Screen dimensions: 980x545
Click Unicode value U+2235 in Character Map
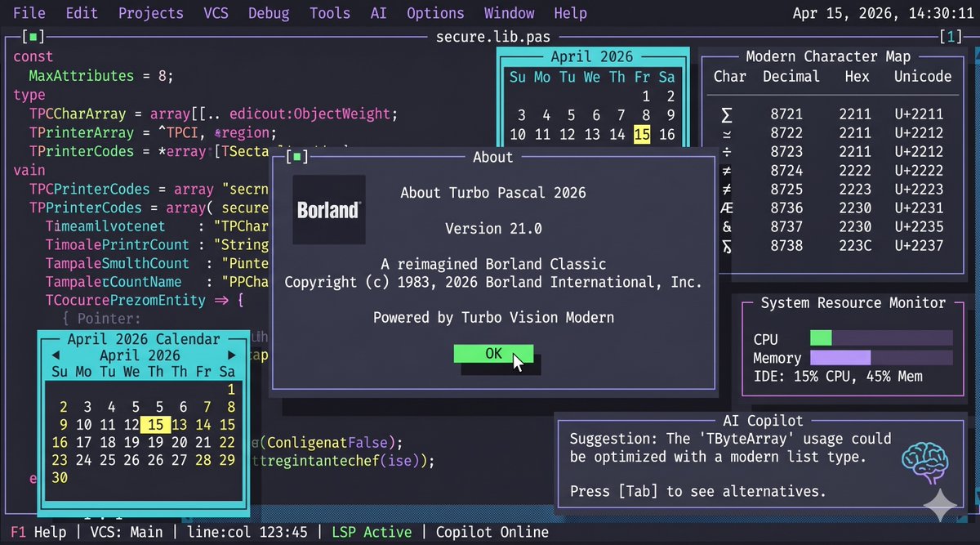pyautogui.click(x=919, y=227)
